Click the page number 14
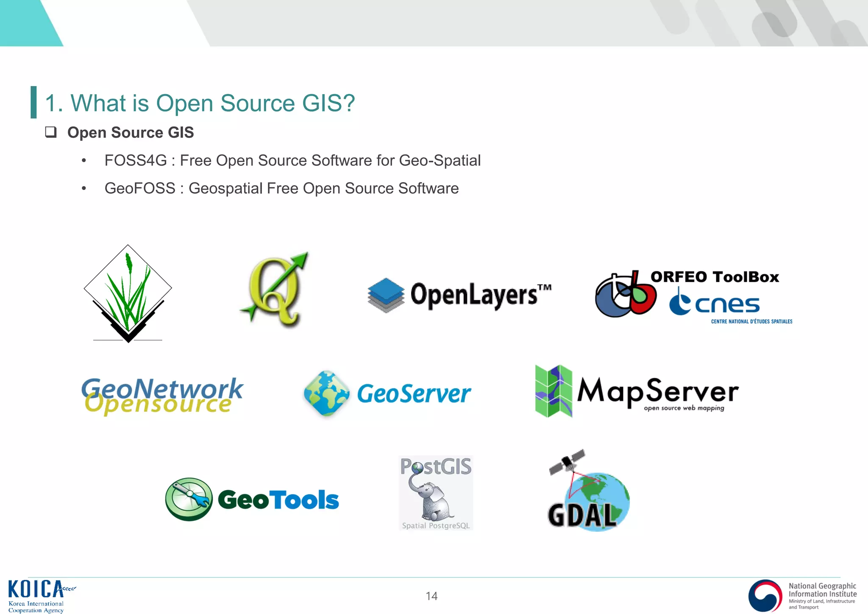This screenshot has height=614, width=868. pyautogui.click(x=431, y=596)
